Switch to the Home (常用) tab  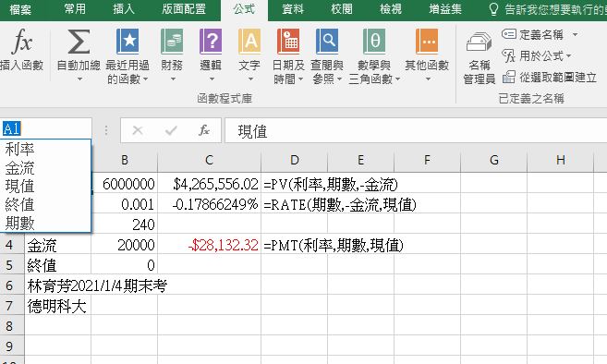[x=75, y=9]
